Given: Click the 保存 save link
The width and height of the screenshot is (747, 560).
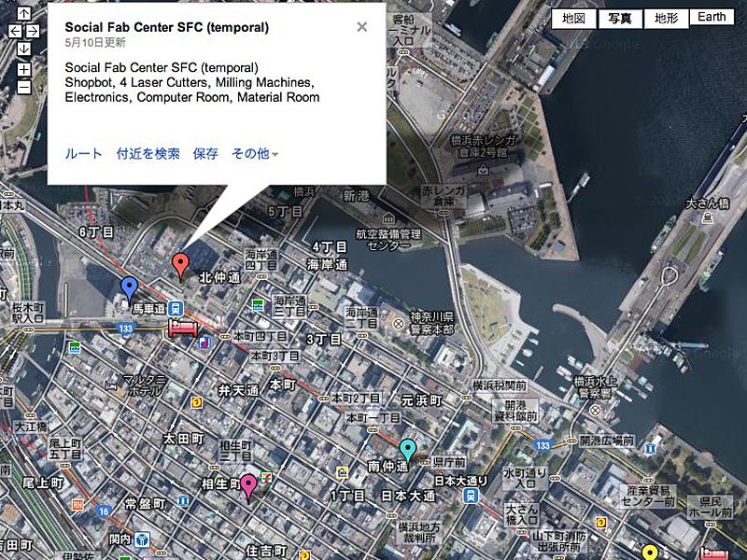Looking at the screenshot, I should coord(205,153).
